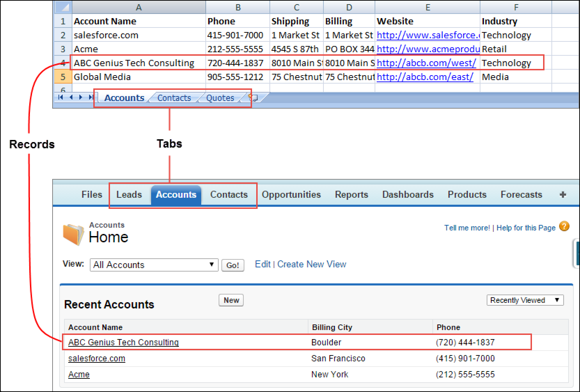Select column B header in the spreadsheet

(238, 7)
